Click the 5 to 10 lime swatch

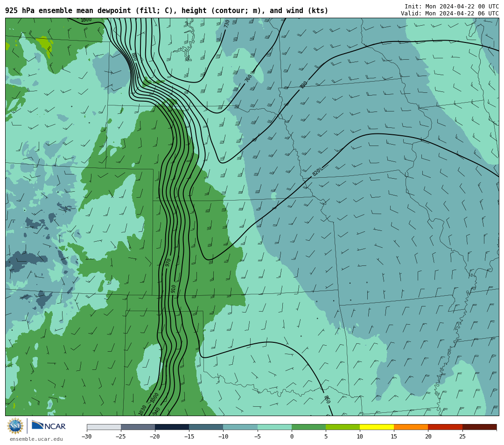[343, 427]
